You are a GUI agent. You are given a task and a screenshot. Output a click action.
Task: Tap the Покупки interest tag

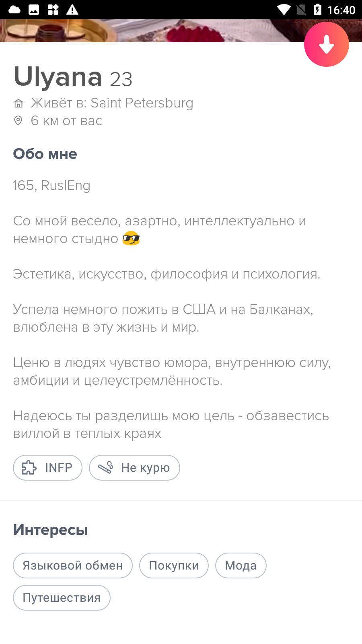tap(174, 566)
